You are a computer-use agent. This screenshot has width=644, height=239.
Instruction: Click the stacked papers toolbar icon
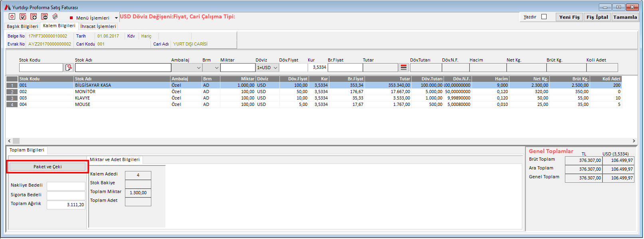[x=55, y=16]
